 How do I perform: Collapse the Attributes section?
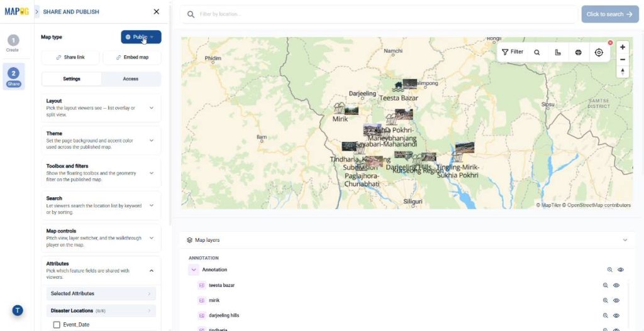151,271
